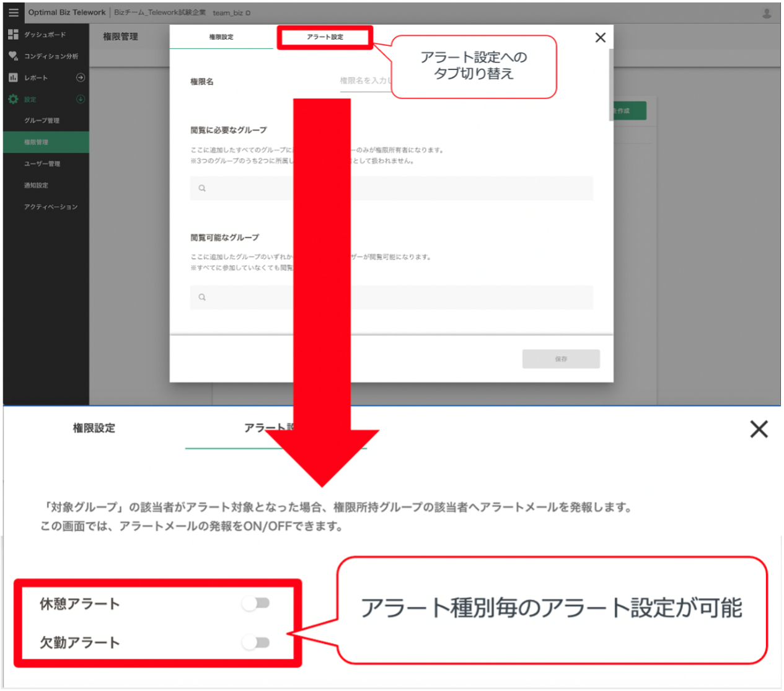This screenshot has height=691, width=784.
Task: Click the user account avatar icon
Action: pyautogui.click(x=767, y=13)
